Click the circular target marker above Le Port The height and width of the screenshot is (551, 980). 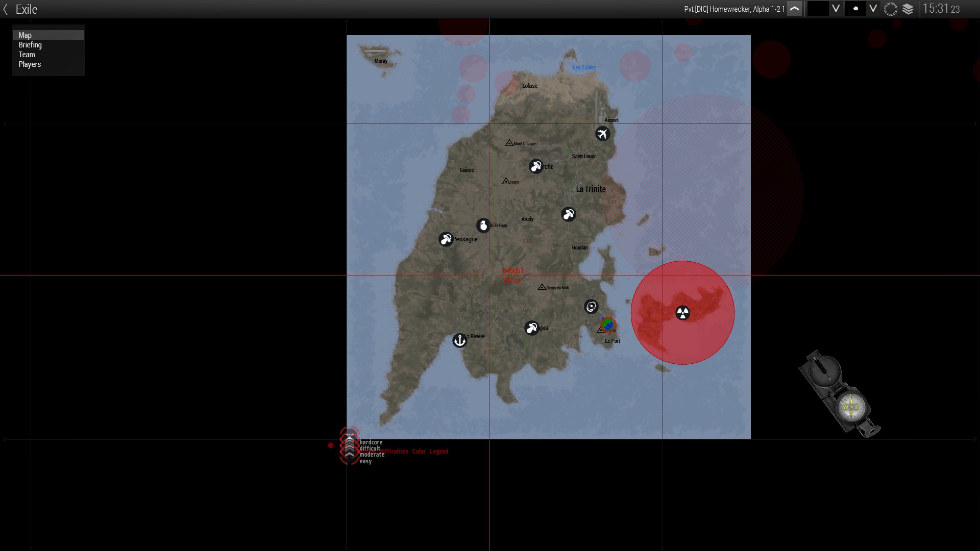[591, 306]
